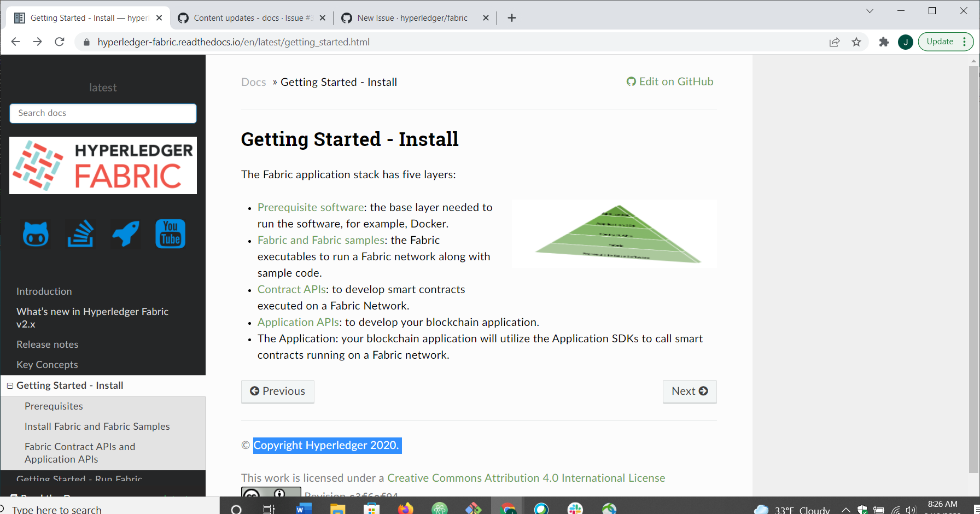The height and width of the screenshot is (514, 980).
Task: Click the Next navigation button
Action: (689, 392)
